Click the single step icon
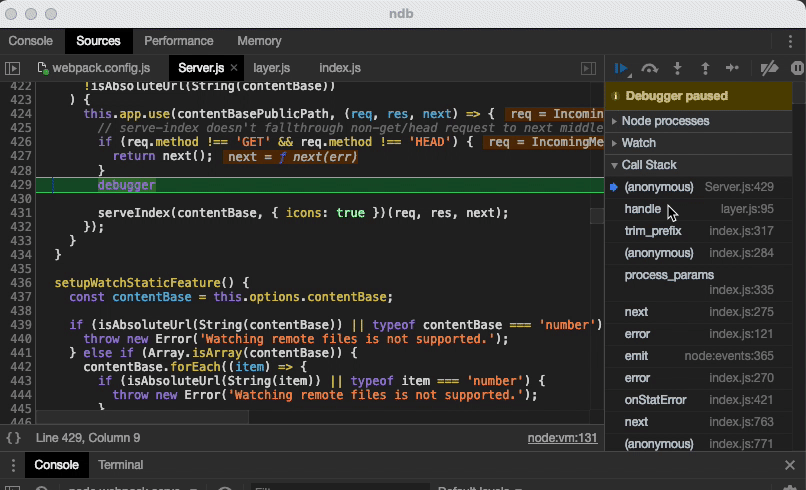 pos(732,68)
